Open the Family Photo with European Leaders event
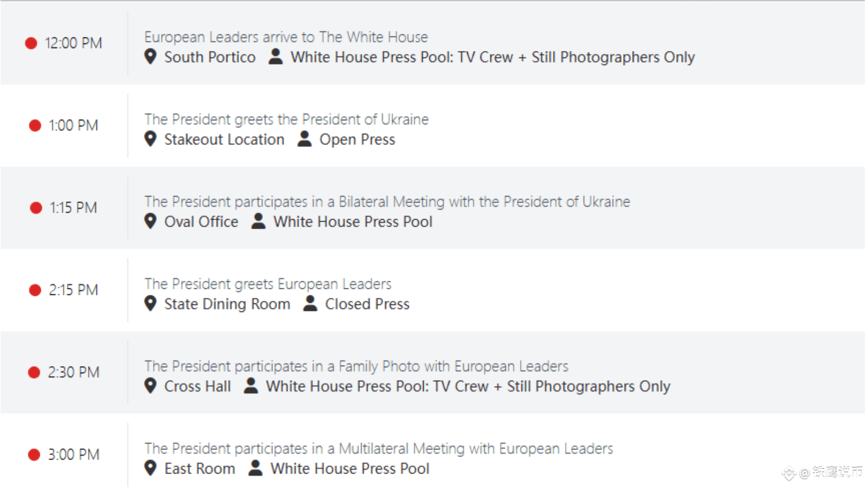The image size is (868, 487). (356, 366)
